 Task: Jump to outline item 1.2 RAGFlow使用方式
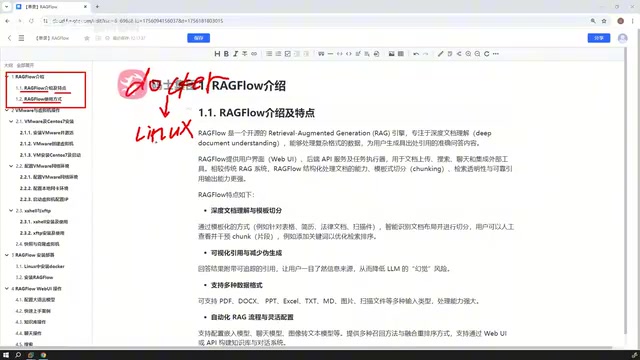tap(39, 99)
